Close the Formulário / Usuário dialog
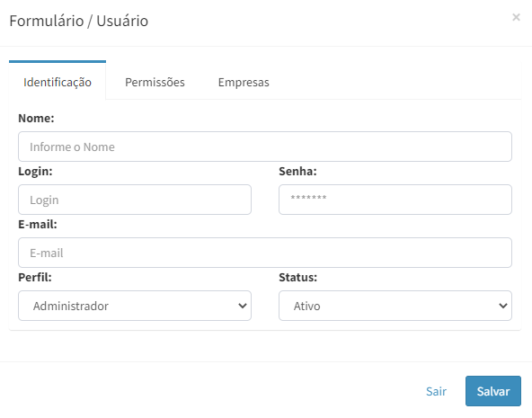532x418 pixels. coord(516,17)
